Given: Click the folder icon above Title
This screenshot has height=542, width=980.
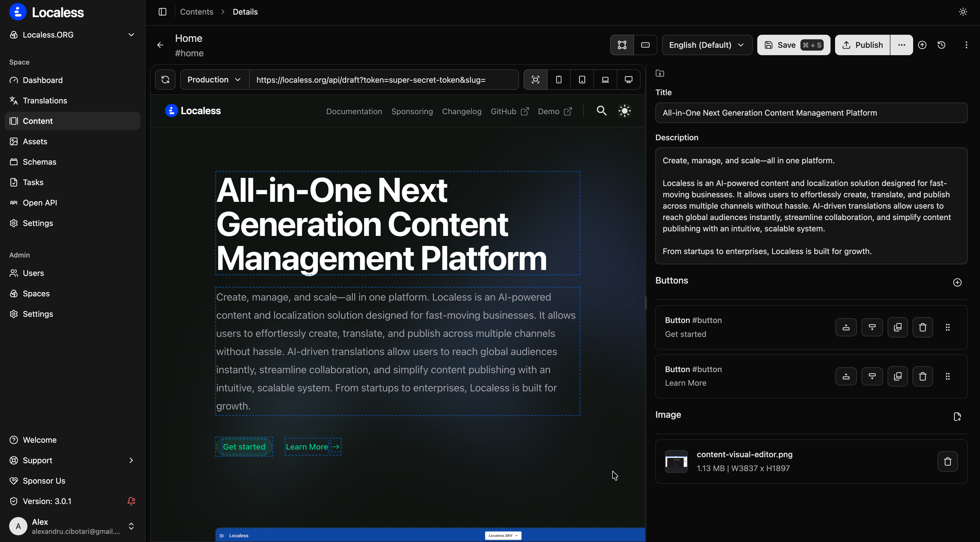Looking at the screenshot, I should click(660, 73).
